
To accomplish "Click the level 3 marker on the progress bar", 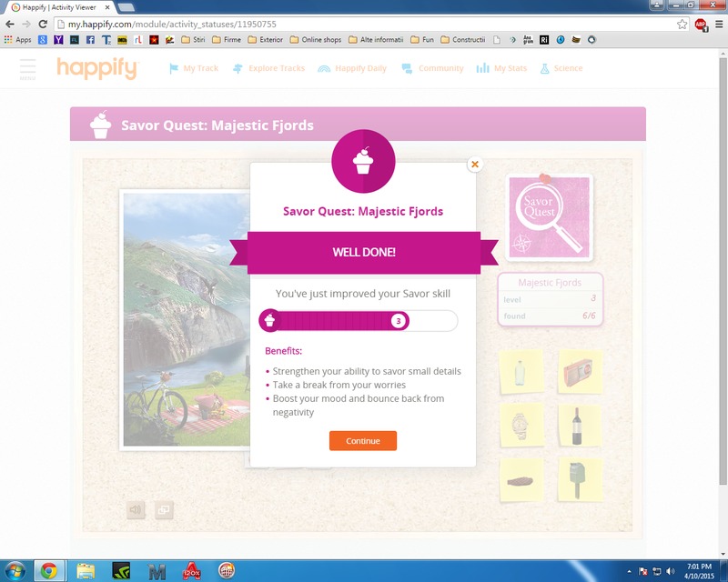I will [398, 321].
